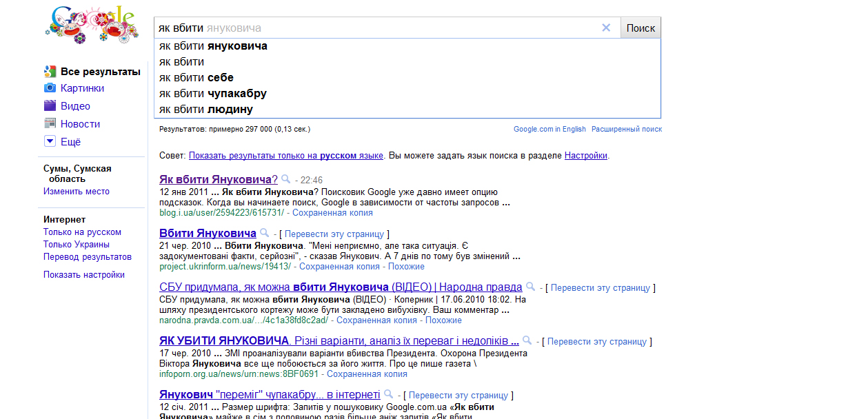Go to Расширенный поиск
The height and width of the screenshot is (419, 868).
[627, 129]
